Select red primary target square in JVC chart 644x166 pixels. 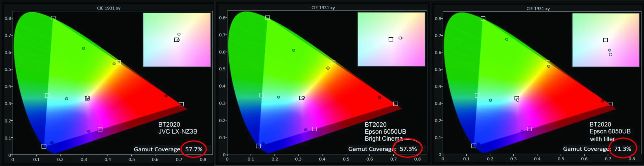[181, 104]
